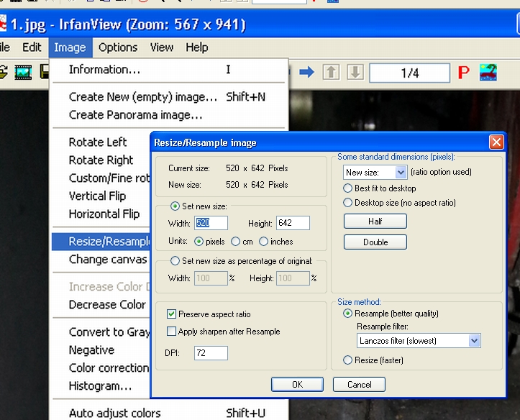Click the OK button
Image resolution: width=520 pixels, height=420 pixels.
(x=297, y=385)
